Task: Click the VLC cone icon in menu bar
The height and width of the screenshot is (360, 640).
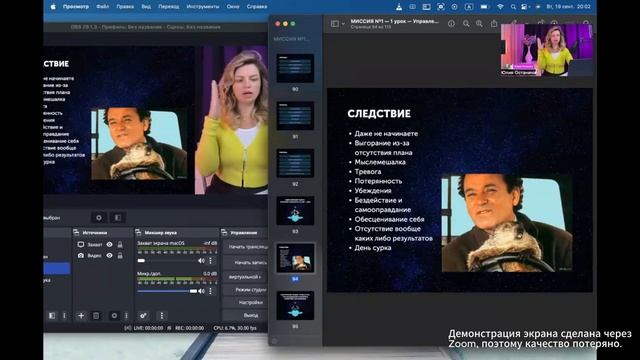Action: tap(399, 7)
